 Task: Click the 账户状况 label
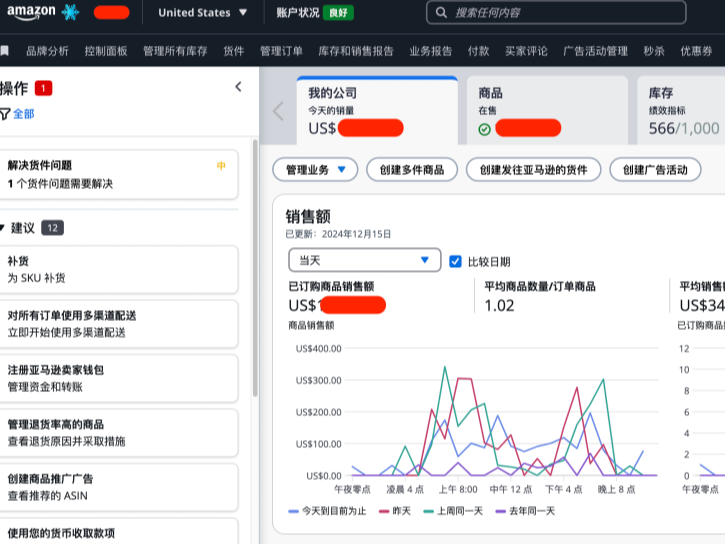pos(298,12)
